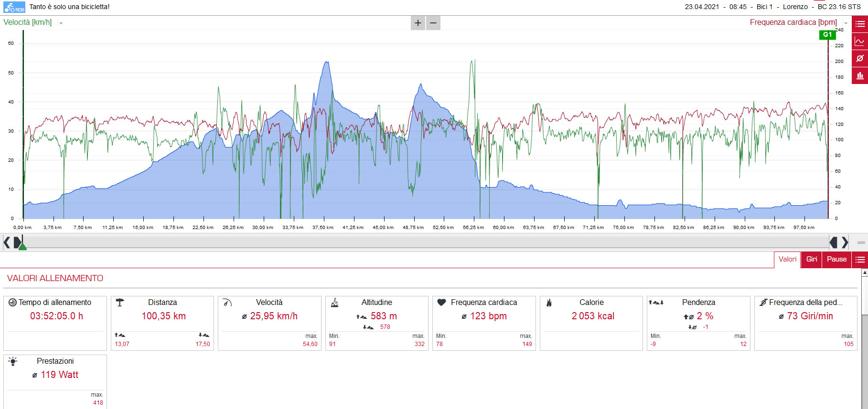Viewport: 868px width, 409px height.
Task: Click the Frequenza cardiaca [bpm] axis label
Action: tap(793, 22)
